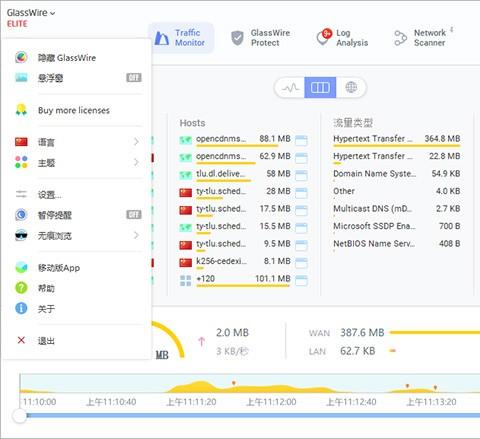Open the 移动版App menu icon
Image resolution: width=480 pixels, height=439 pixels.
(21, 267)
